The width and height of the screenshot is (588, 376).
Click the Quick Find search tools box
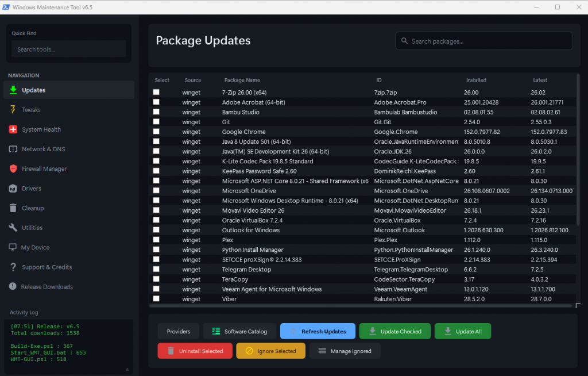pos(69,49)
